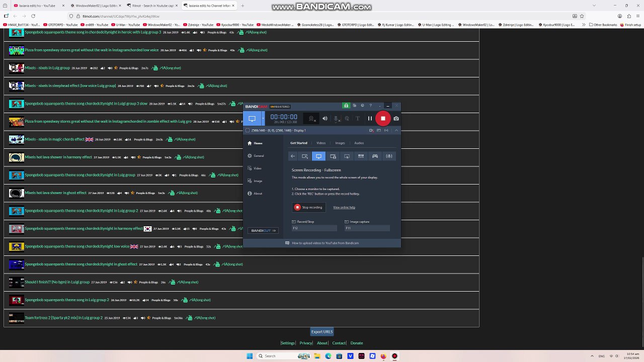The height and width of the screenshot is (362, 644).
Task: Toggle the microphone in Bandicam
Action: coord(336,119)
